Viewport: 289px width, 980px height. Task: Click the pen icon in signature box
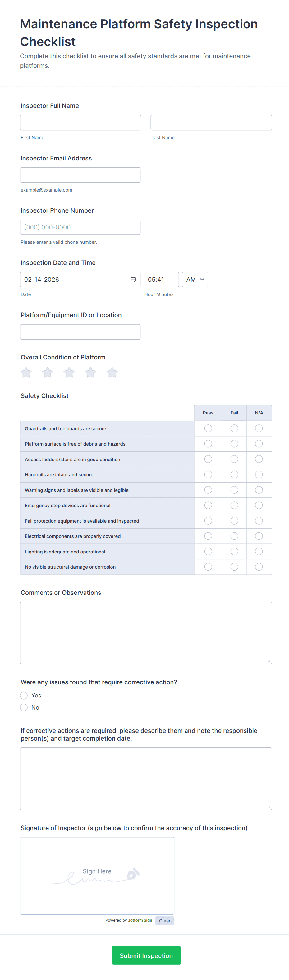[133, 874]
